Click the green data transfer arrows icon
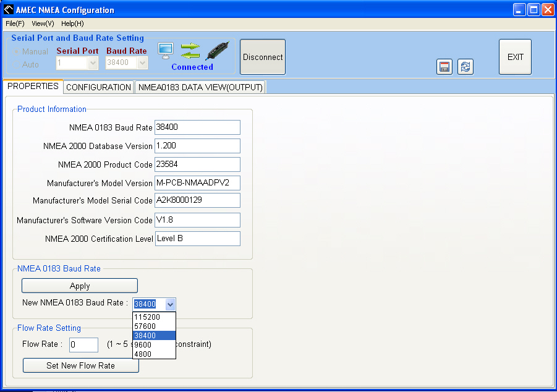Image resolution: width=557 pixels, height=392 pixels. [x=190, y=51]
